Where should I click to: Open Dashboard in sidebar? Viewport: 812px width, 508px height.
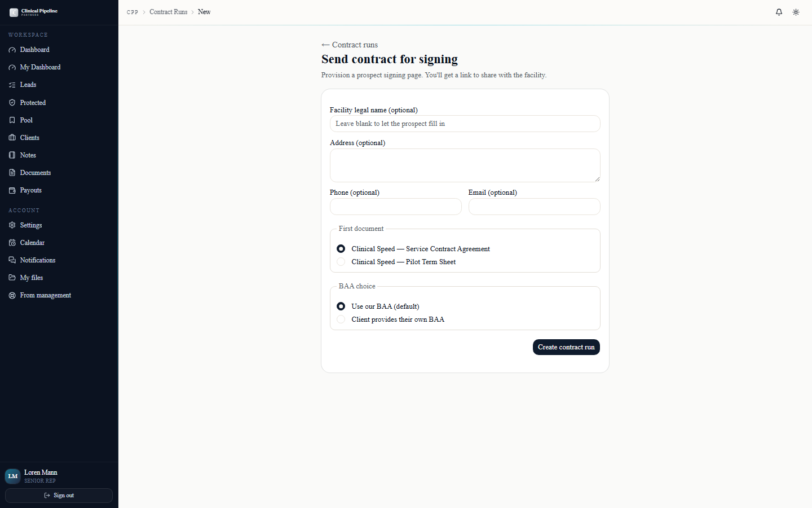point(59,50)
